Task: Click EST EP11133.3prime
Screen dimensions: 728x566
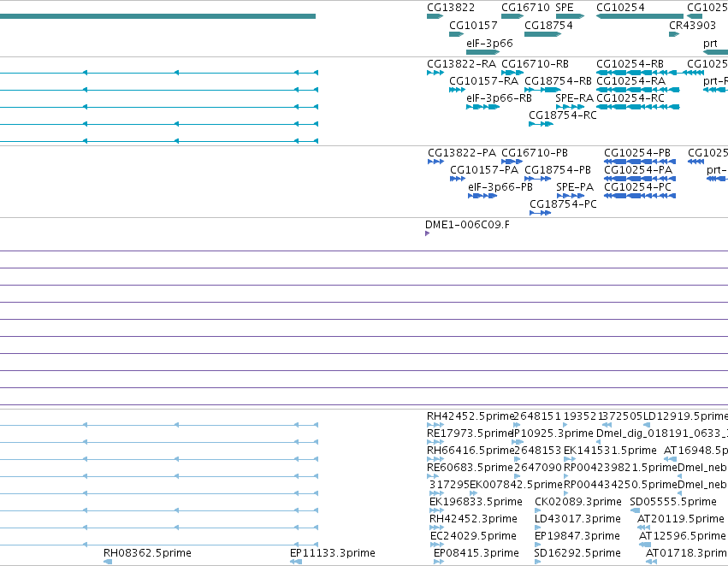Action: click(x=333, y=553)
